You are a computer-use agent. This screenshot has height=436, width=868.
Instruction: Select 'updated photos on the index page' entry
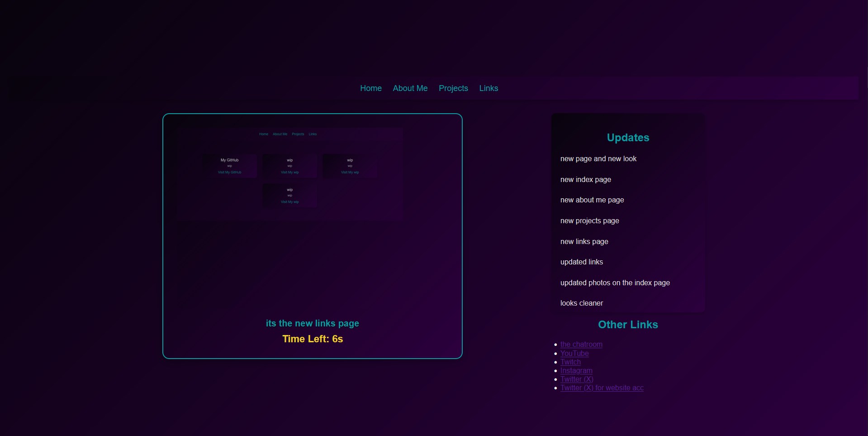[615, 283]
